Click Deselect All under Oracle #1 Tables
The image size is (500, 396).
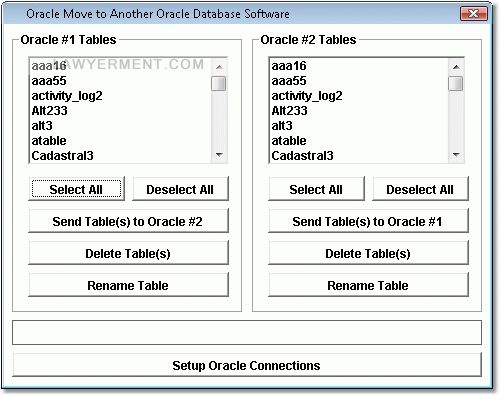(180, 189)
